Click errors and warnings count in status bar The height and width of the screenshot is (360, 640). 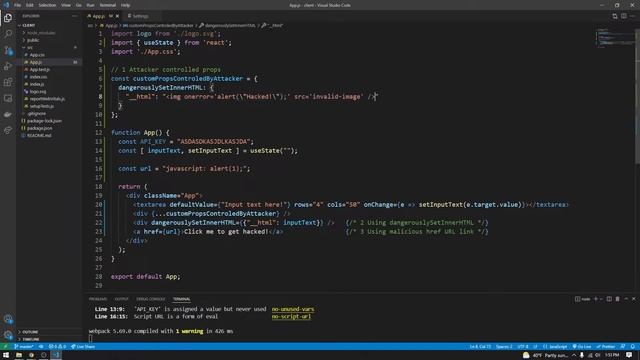click(x=57, y=347)
